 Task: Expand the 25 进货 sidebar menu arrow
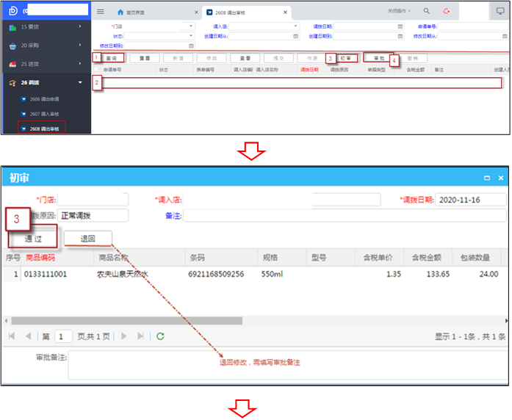point(80,64)
